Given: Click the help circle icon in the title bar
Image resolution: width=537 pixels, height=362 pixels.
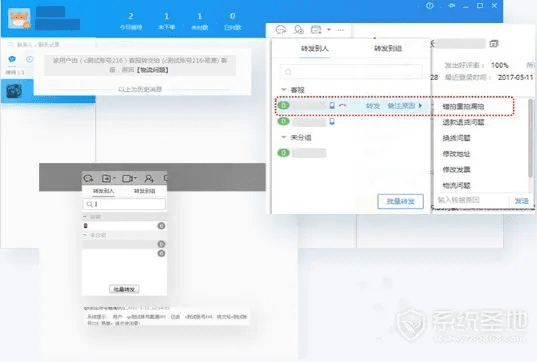Looking at the screenshot, I should pyautogui.click(x=430, y=6).
